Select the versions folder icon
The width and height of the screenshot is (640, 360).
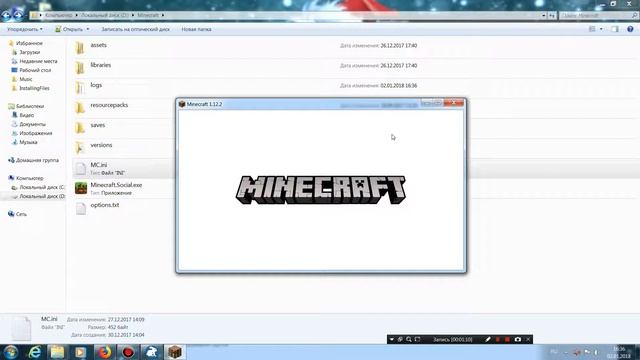click(80, 147)
